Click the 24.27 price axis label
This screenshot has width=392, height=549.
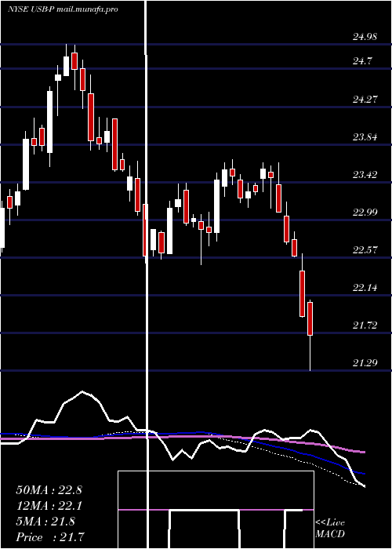click(365, 100)
